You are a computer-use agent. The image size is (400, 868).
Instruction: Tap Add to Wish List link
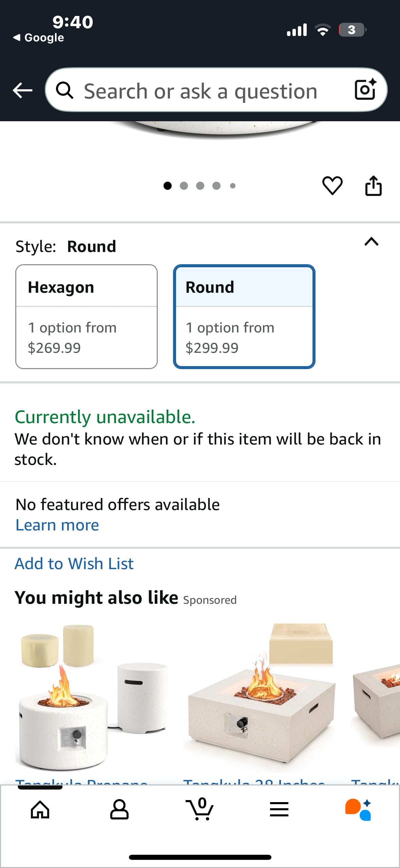pyautogui.click(x=74, y=564)
